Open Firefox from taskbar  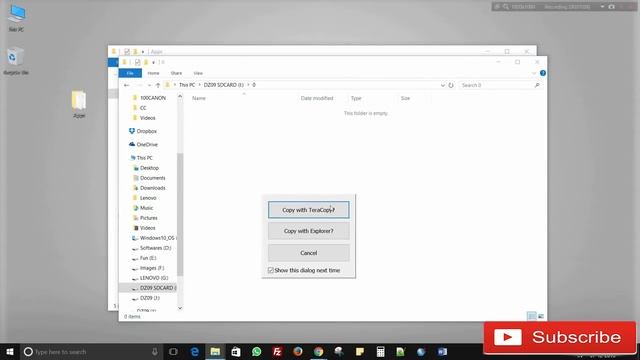298,351
